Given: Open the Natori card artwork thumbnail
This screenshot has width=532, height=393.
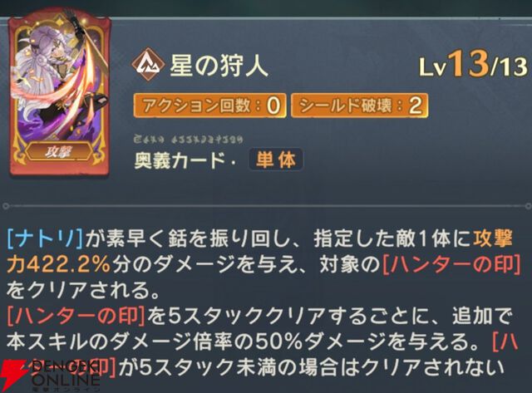Looking at the screenshot, I should point(60,93).
